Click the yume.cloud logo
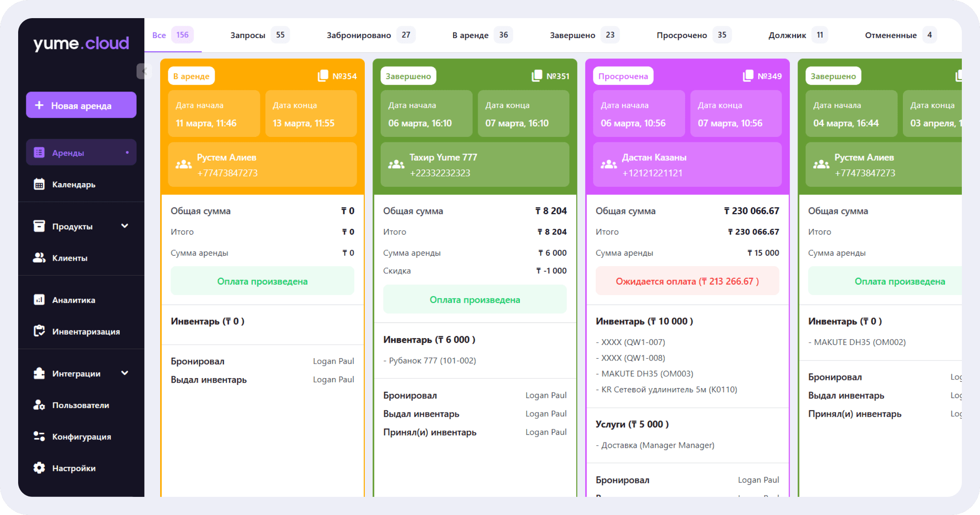Viewport: 980px width, 515px height. tap(81, 44)
